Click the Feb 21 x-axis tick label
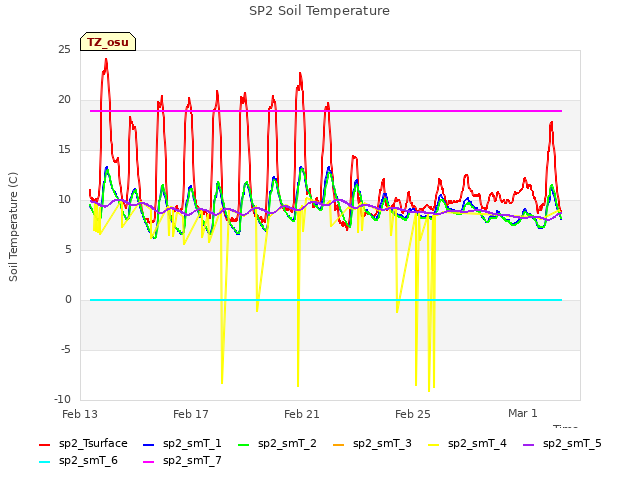 tap(302, 414)
